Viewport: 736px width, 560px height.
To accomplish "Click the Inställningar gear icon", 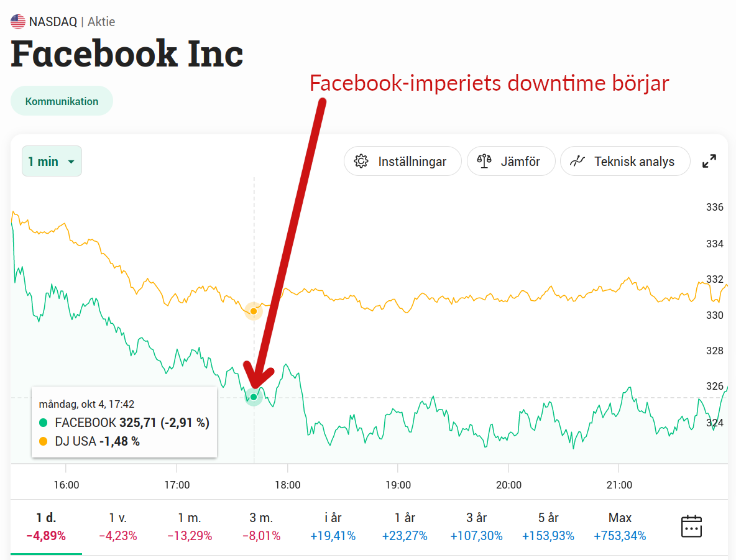I will (x=361, y=162).
